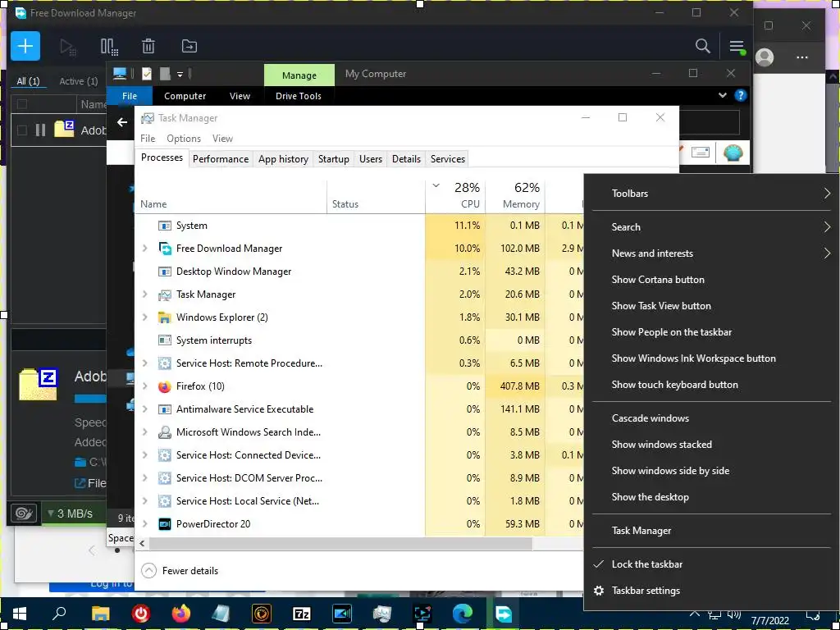Open 7-Zip from the taskbar

pyautogui.click(x=302, y=614)
